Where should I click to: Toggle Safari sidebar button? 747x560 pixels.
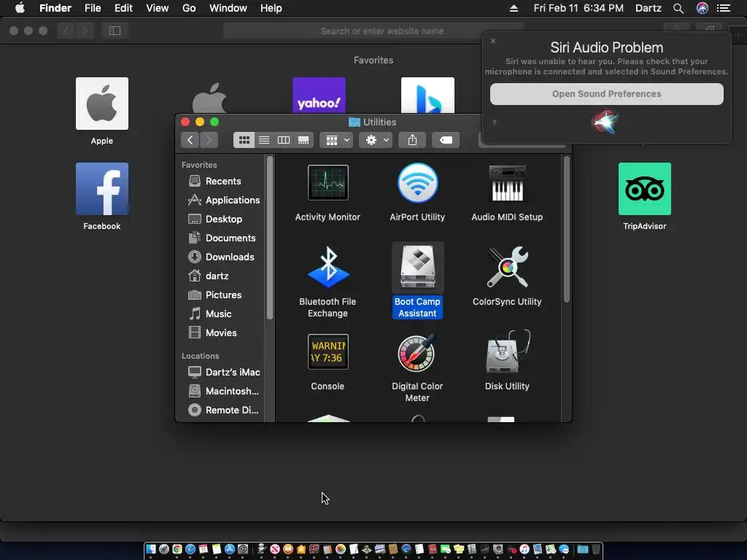pos(115,31)
